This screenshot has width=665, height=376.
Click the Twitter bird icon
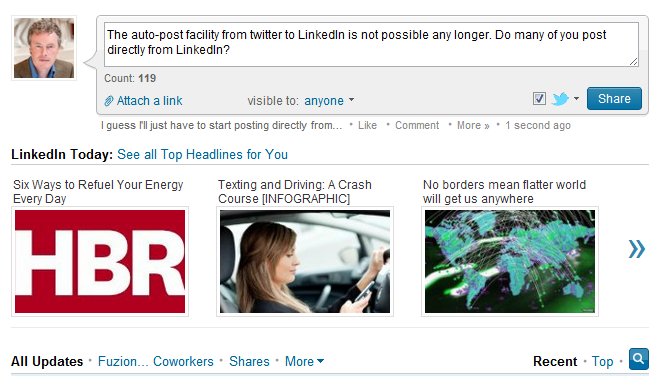click(x=560, y=99)
